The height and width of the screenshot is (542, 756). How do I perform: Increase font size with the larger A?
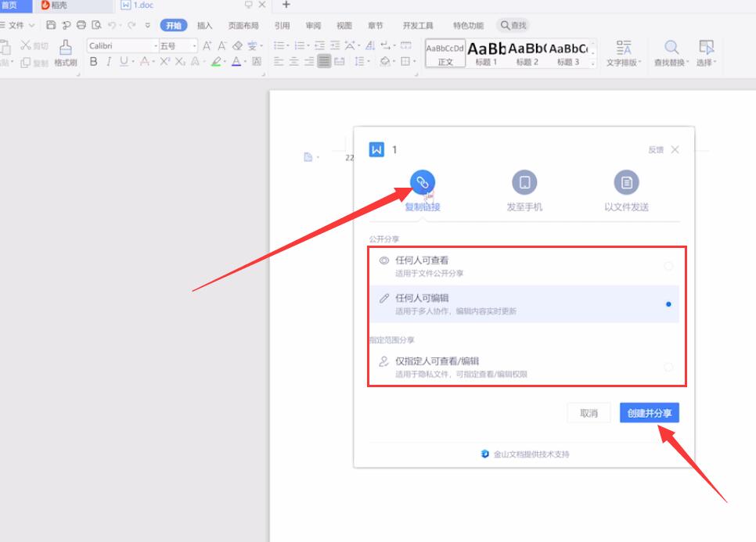pos(207,46)
